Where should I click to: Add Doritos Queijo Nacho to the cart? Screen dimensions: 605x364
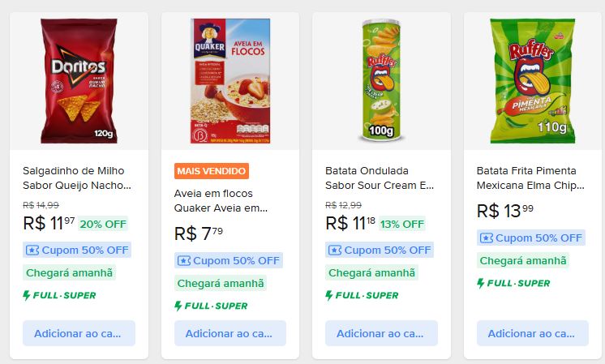pyautogui.click(x=79, y=333)
